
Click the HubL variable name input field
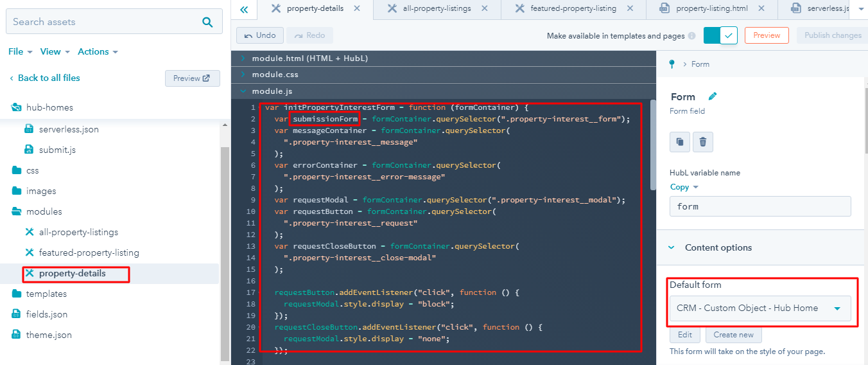tap(760, 206)
